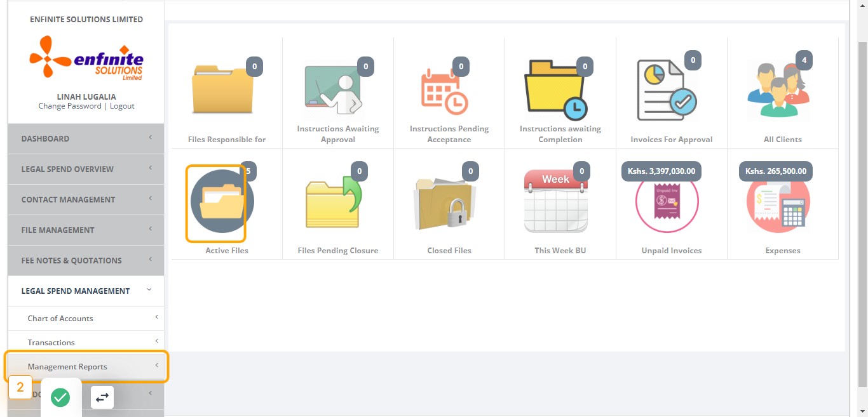Click the Change Password link
The height and width of the screenshot is (417, 868).
70,106
